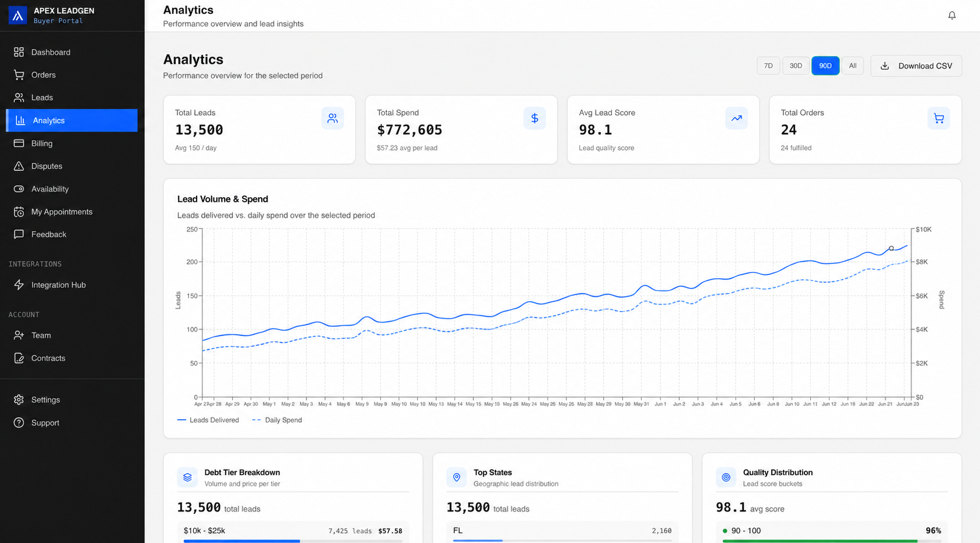Image resolution: width=980 pixels, height=543 pixels.
Task: Click the 2,160 count for FL
Action: click(662, 531)
